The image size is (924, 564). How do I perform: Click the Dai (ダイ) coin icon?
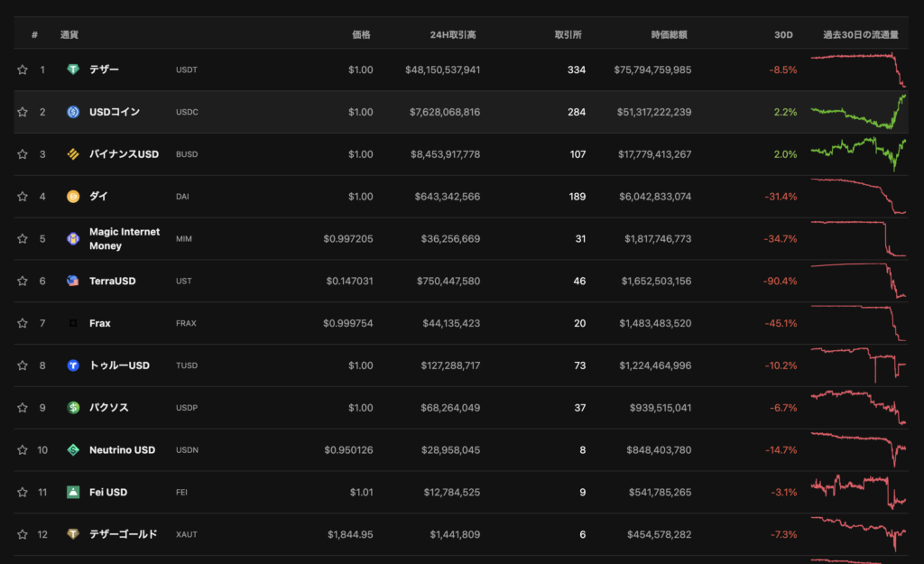(x=73, y=196)
